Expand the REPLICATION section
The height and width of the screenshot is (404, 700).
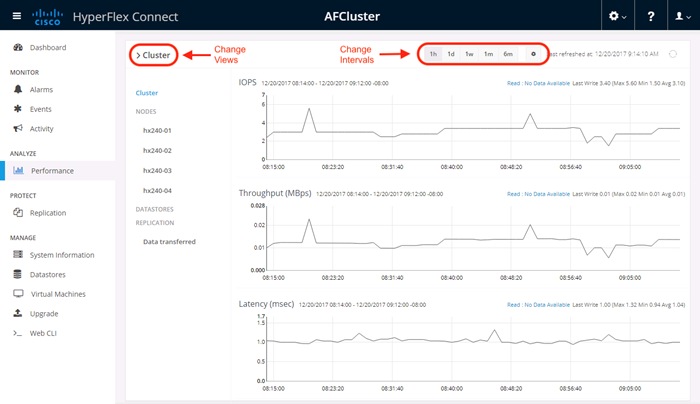155,223
